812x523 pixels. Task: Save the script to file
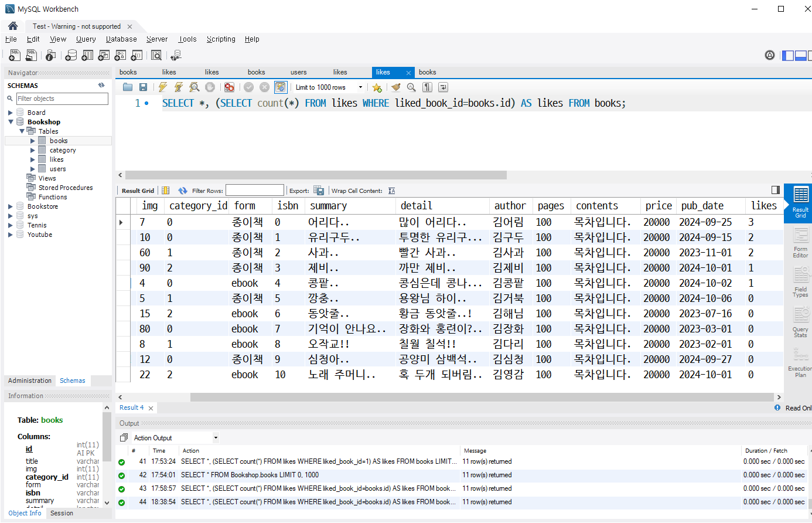point(143,87)
